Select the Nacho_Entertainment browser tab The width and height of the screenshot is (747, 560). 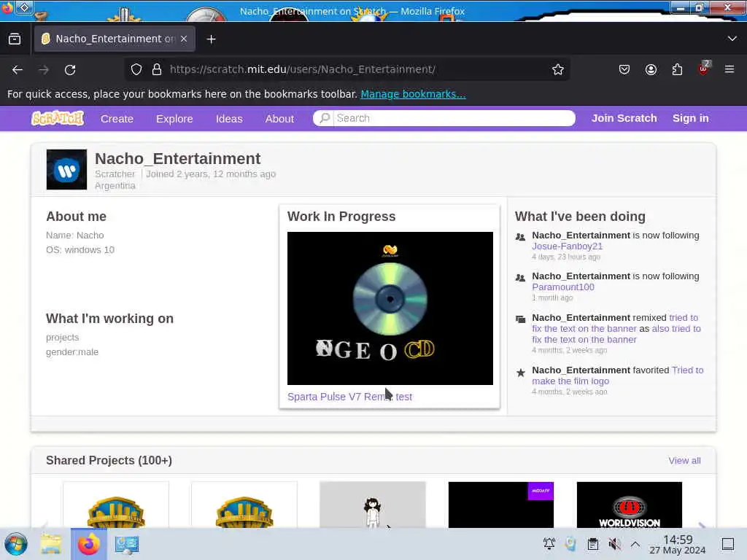coord(115,39)
